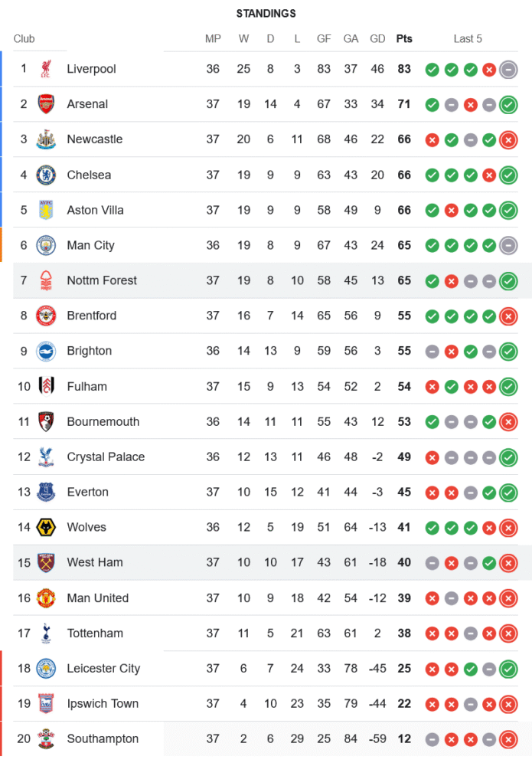Click Arsenal's most recent win result icon
532x766 pixels.
508,104
